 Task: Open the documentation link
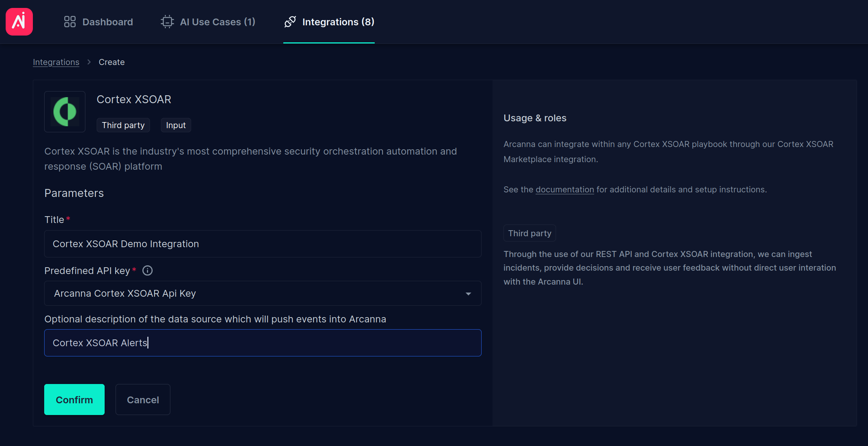565,190
